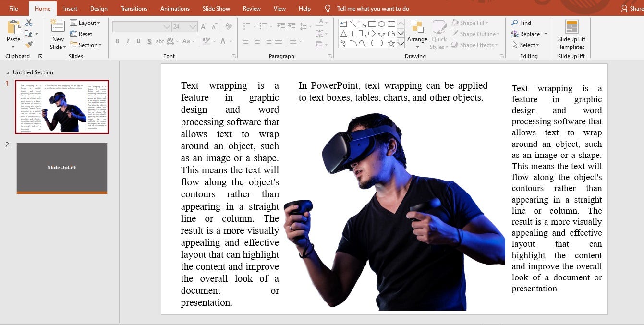Toggle Bold formatting
This screenshot has width=644, height=325.
click(117, 42)
